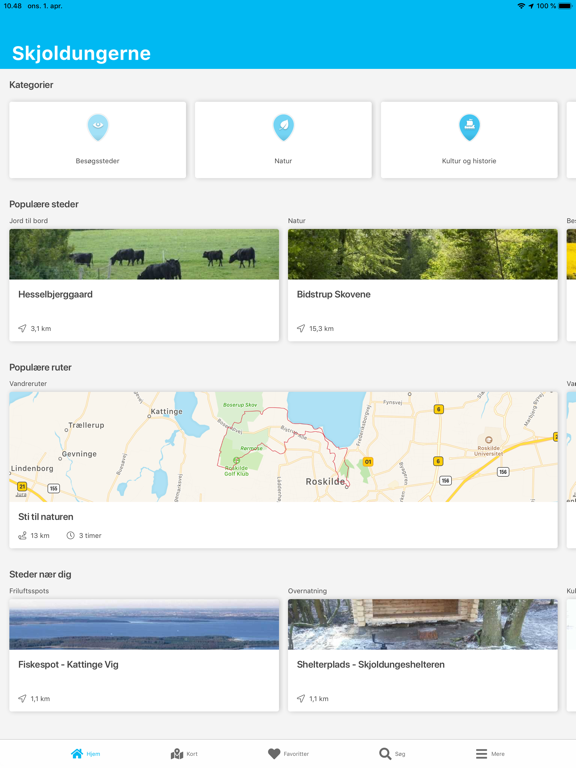Click the Steder nær dig heading
576x768 pixels.
(40, 574)
